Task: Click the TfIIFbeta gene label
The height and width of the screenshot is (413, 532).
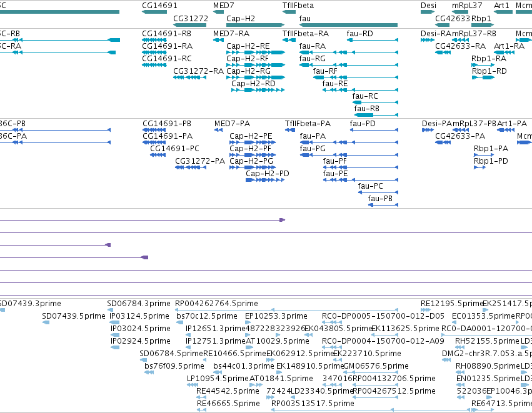Action: click(x=298, y=6)
